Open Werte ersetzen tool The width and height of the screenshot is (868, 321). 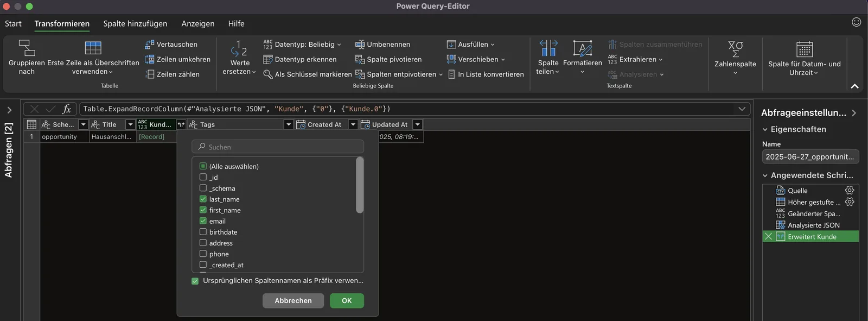point(239,58)
